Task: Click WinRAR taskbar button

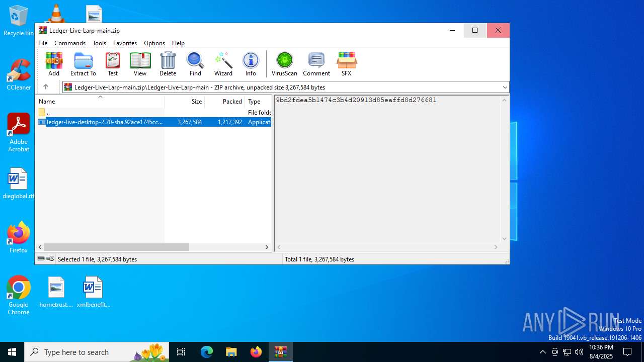Action: 280,352
